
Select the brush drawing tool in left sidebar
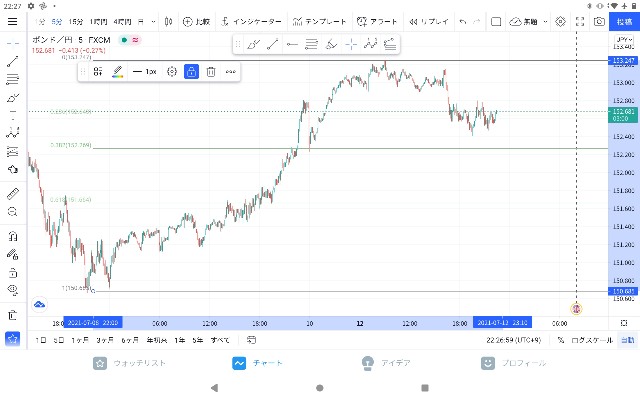pos(13,98)
